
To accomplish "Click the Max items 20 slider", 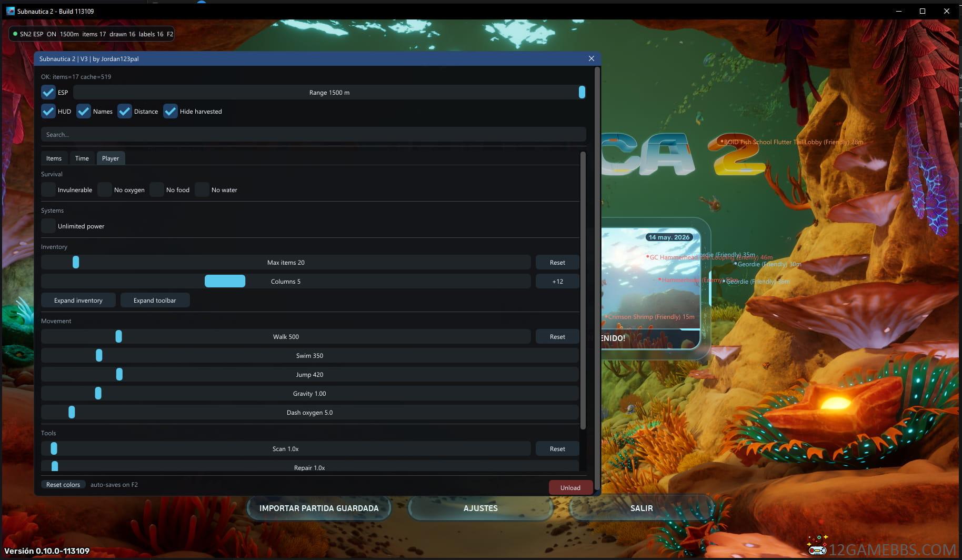I will [x=286, y=263].
